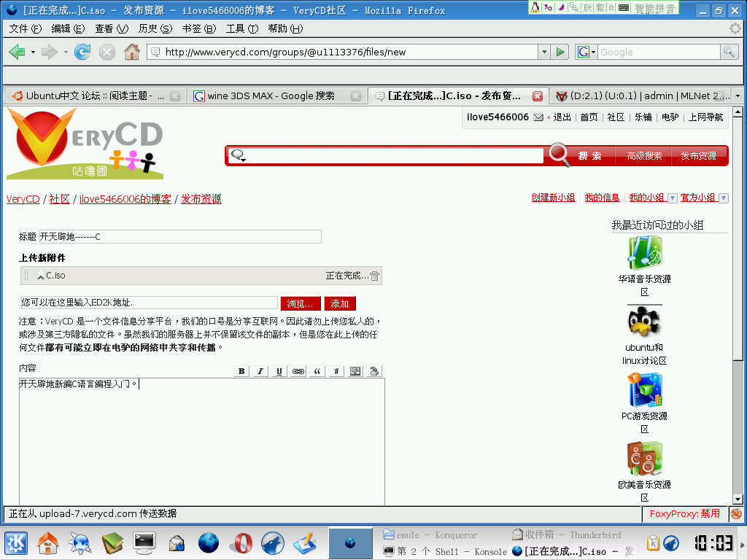
Task: Click the 添加 add button
Action: (x=340, y=303)
